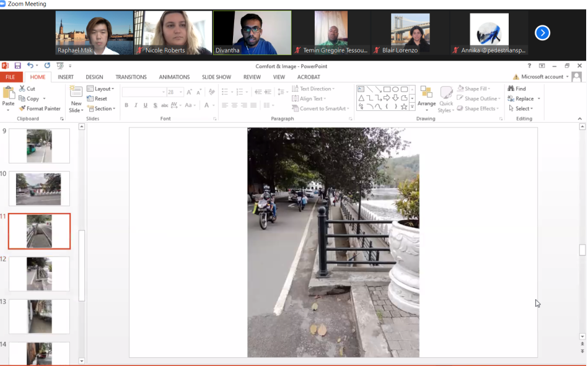Click the Save icon in quick access toolbar
The width and height of the screenshot is (588, 366).
click(17, 66)
